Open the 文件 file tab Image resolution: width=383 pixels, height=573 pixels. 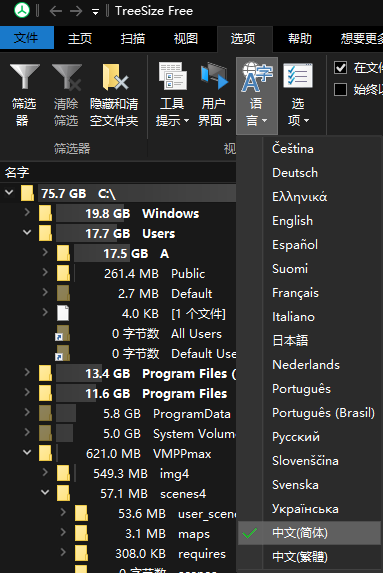[27, 38]
